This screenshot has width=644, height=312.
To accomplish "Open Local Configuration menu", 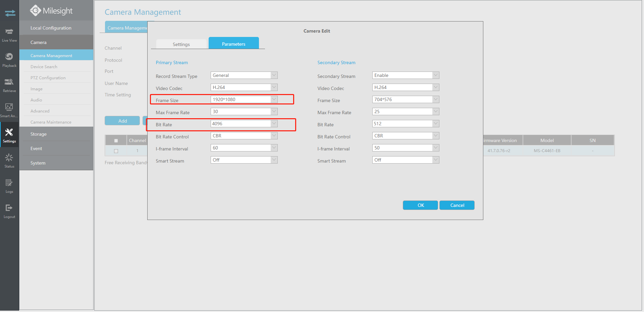I will 56,28.
